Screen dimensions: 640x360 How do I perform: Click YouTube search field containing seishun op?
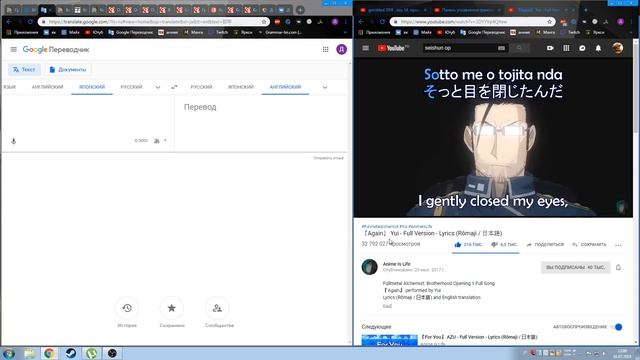pyautogui.click(x=459, y=48)
